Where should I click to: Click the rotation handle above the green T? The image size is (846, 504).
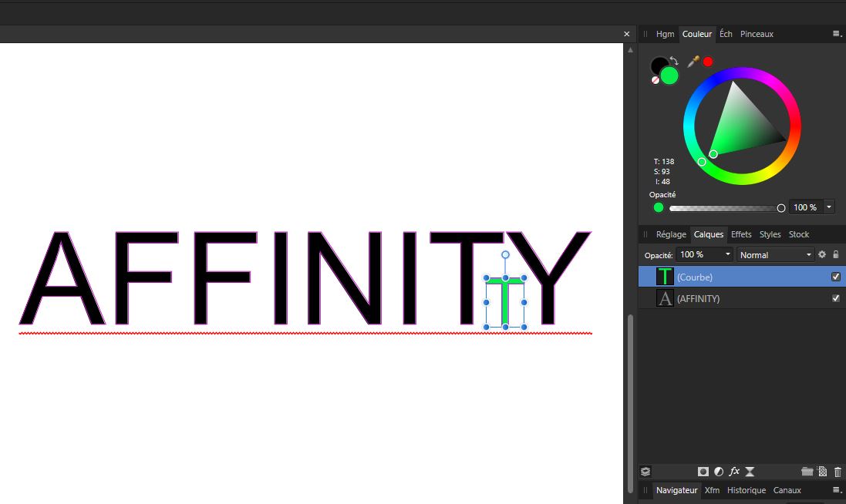coord(505,254)
